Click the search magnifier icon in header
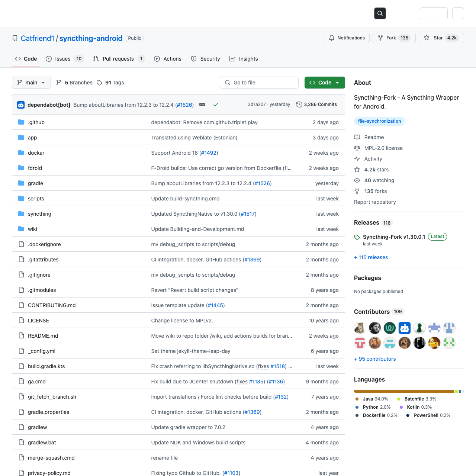 coord(380,13)
